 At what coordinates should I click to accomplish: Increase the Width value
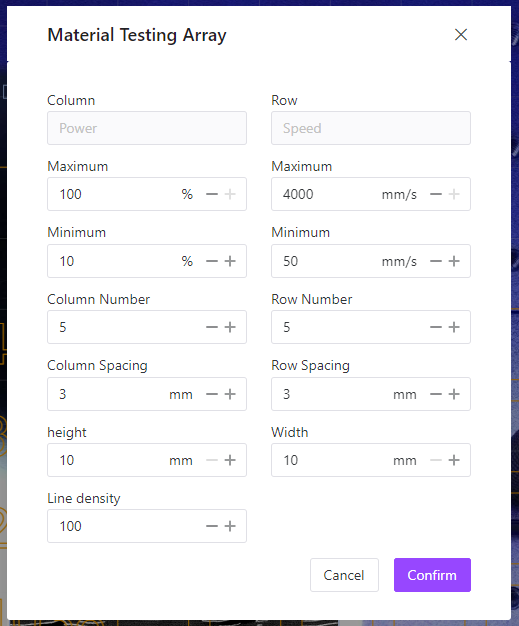454,460
